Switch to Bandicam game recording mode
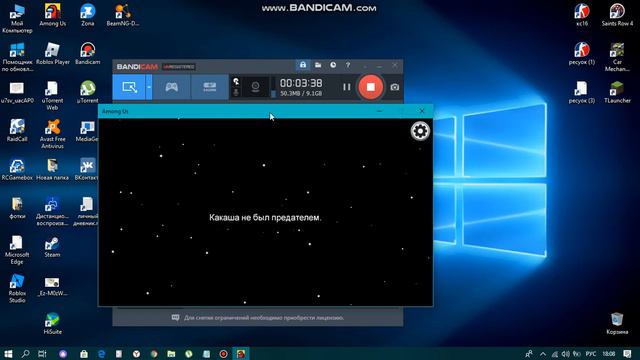Image resolution: width=640 pixels, height=360 pixels. click(x=171, y=87)
